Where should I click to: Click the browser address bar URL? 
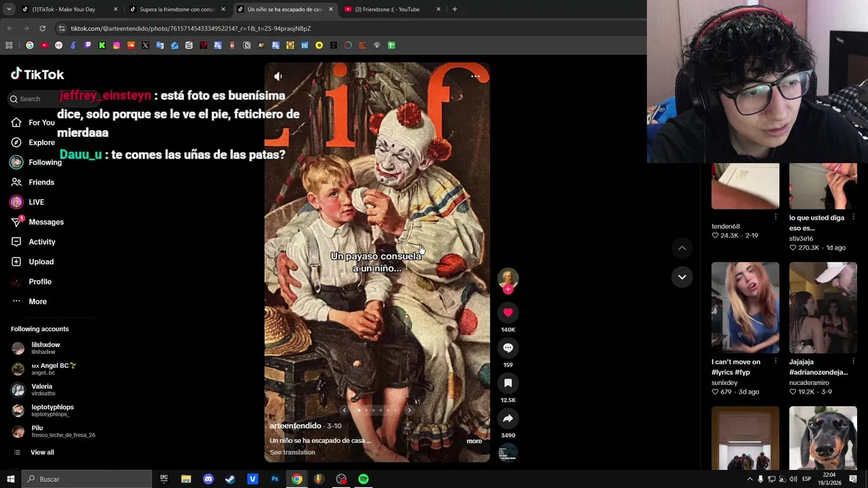point(191,28)
